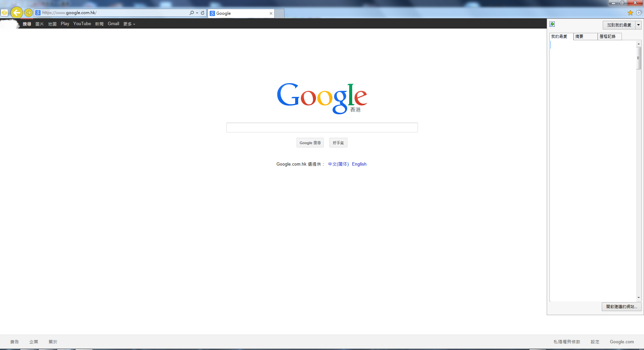This screenshot has width=644, height=350.
Task: Open the 廣告 footer link
Action: pyautogui.click(x=14, y=342)
